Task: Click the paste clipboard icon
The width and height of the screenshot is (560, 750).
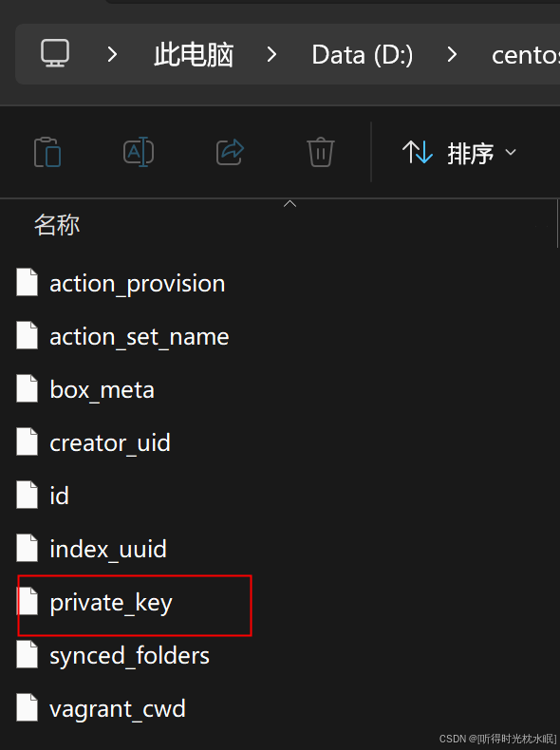Action: (x=47, y=152)
